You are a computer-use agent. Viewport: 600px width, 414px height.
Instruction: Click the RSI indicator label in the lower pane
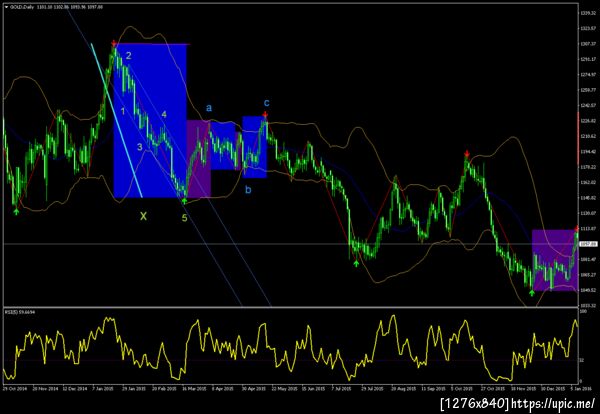point(20,313)
